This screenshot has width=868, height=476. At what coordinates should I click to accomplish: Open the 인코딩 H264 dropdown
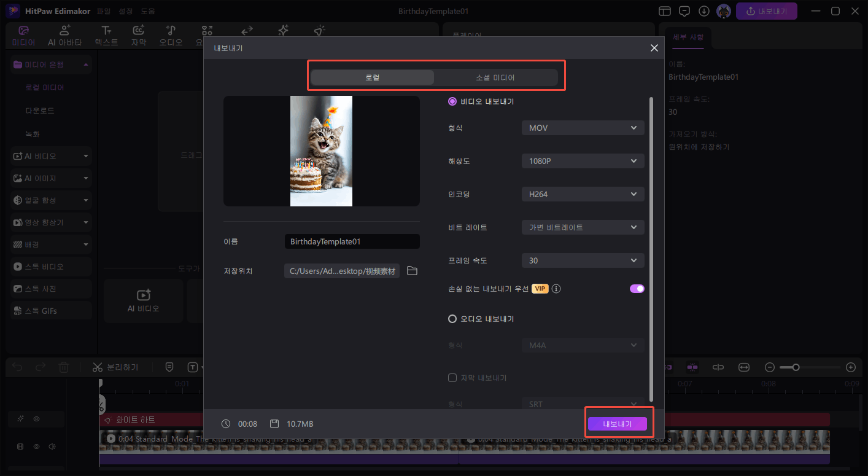pyautogui.click(x=582, y=193)
